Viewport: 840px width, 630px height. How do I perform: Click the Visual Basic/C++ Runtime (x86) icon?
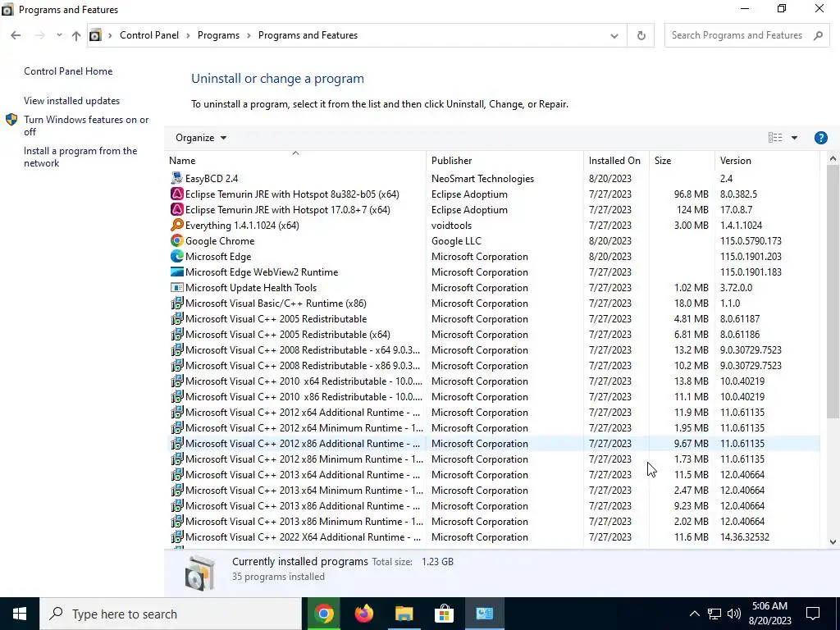coord(177,303)
